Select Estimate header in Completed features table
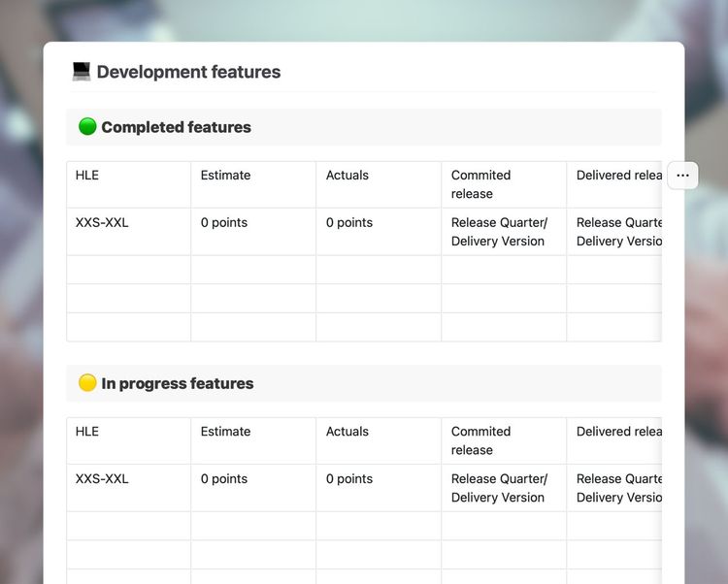This screenshot has height=584, width=728. (225, 176)
